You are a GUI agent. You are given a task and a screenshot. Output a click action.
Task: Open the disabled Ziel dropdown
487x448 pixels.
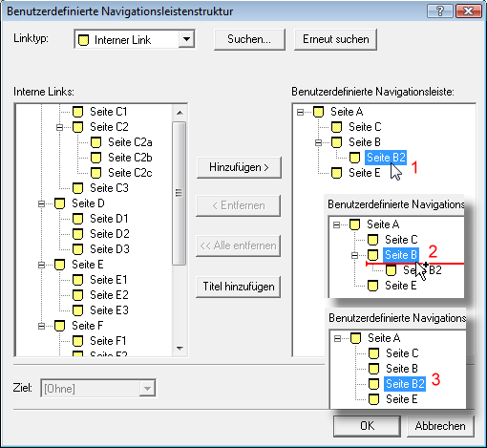[147, 389]
